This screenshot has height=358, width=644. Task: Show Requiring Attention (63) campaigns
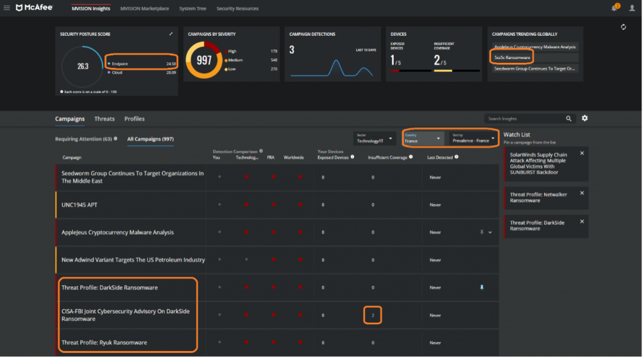point(84,139)
